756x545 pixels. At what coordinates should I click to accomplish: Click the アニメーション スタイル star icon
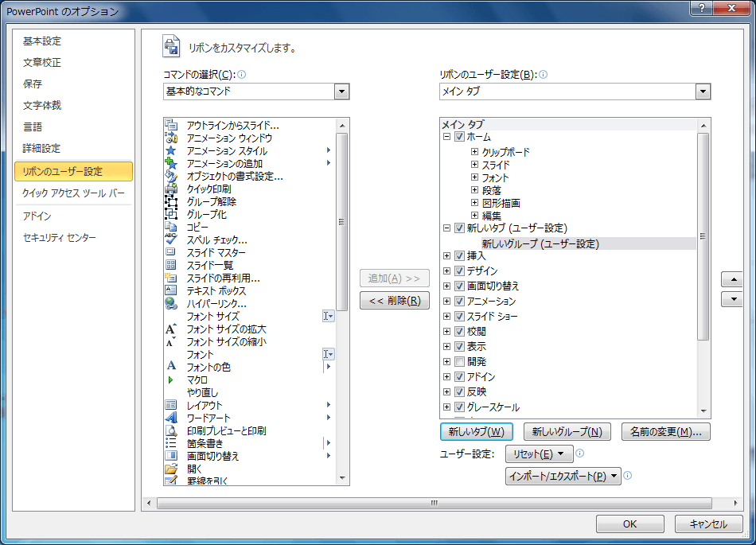(171, 151)
